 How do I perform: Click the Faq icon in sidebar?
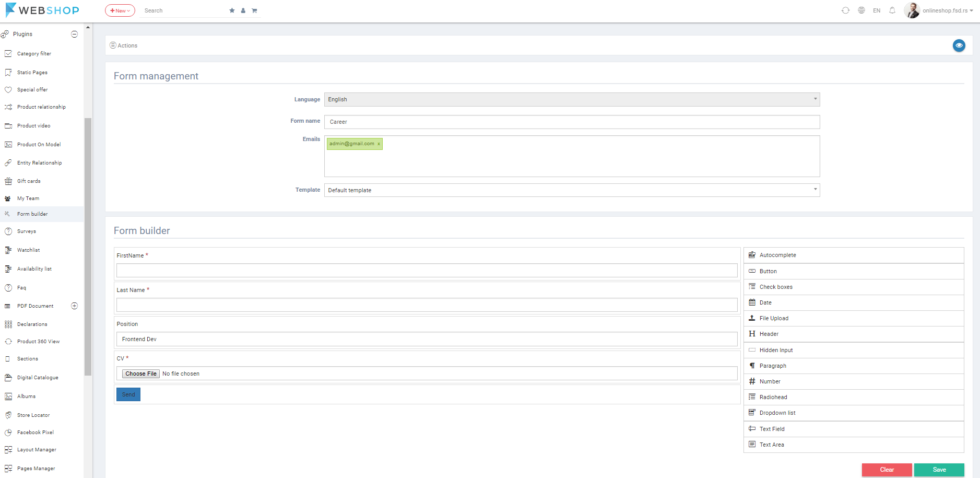point(8,288)
